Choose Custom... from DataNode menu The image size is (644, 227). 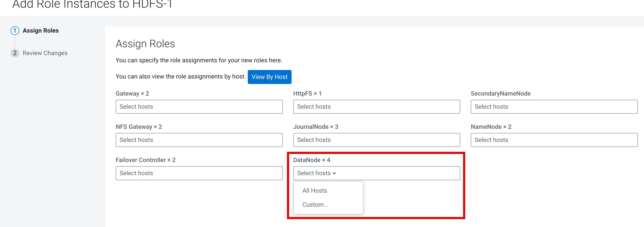click(x=315, y=204)
